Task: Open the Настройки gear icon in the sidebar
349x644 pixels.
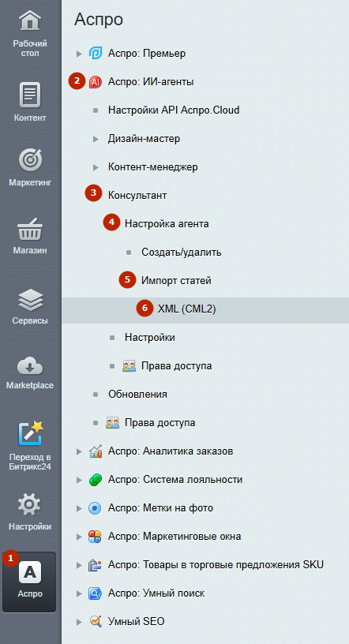Action: click(30, 506)
